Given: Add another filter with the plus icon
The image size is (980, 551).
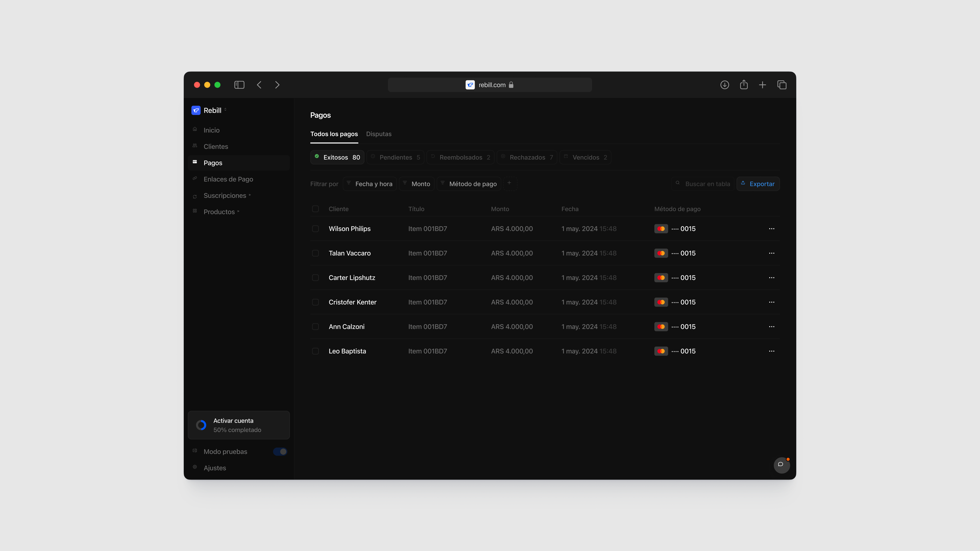Looking at the screenshot, I should click(510, 184).
